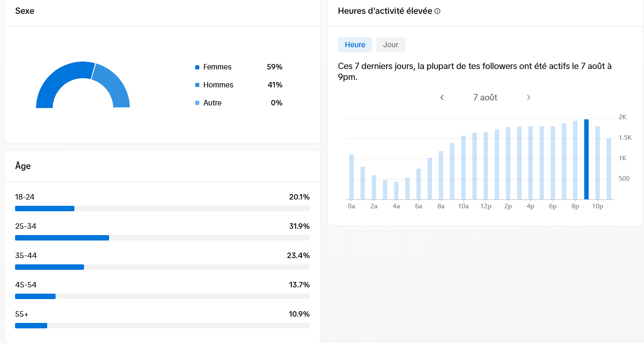Click the Autre legend color dot
This screenshot has height=343, width=644.
[197, 103]
